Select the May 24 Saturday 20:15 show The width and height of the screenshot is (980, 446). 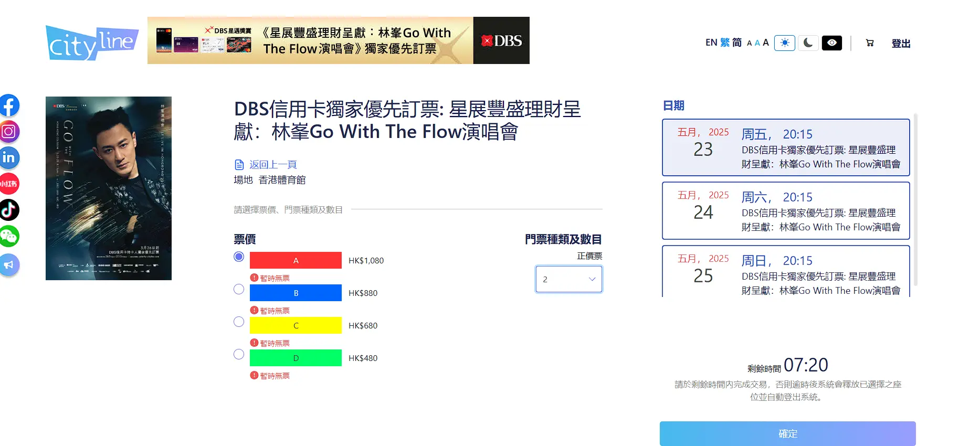click(x=786, y=210)
